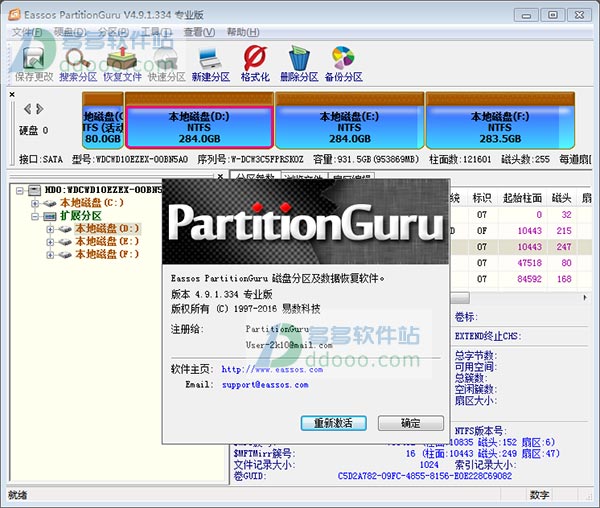Click the volume GUID value C5D2A782-09FC

pos(425,476)
